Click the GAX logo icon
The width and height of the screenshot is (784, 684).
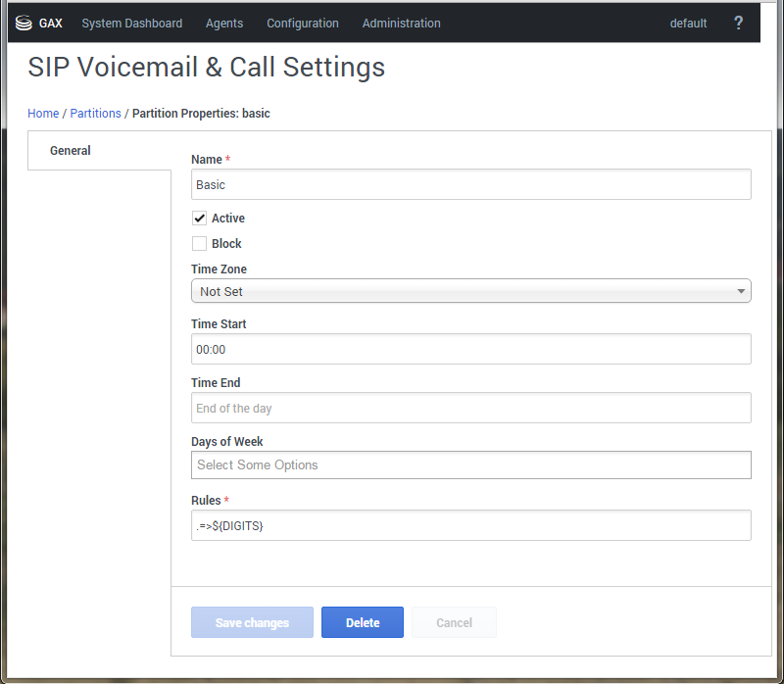24,24
